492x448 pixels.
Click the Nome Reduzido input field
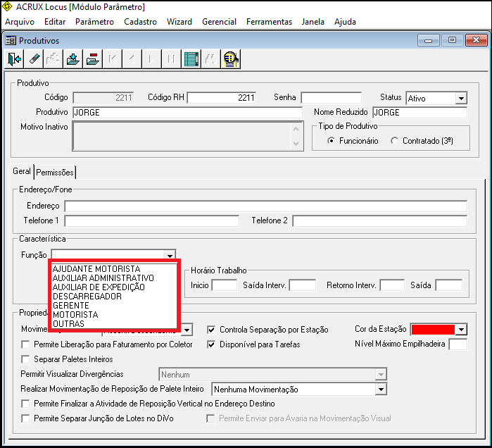click(x=420, y=113)
